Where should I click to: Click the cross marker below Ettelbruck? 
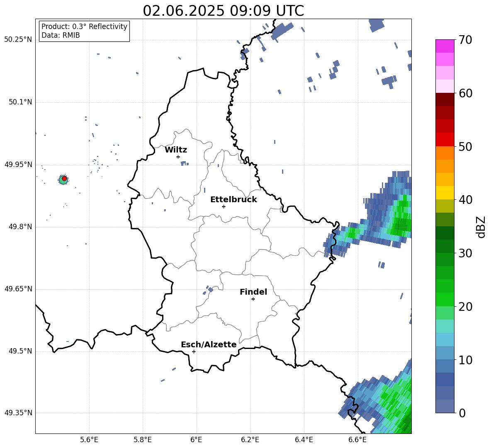[x=224, y=206]
